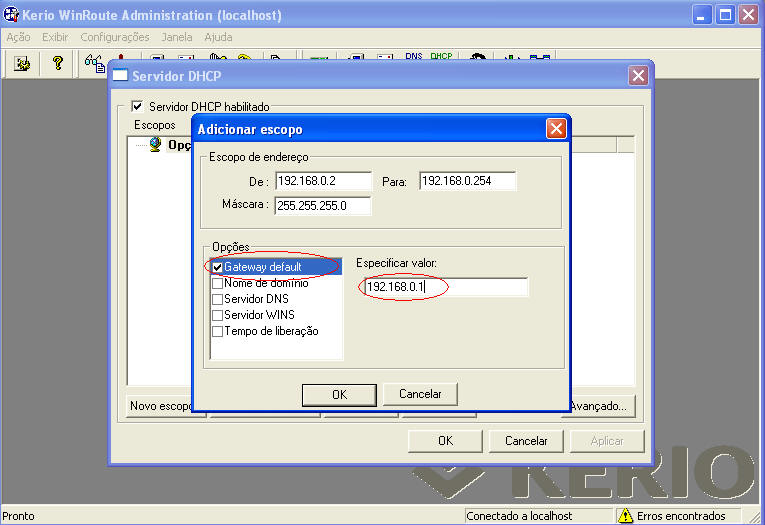Click the DNS toolbar icon
Viewport: 765px width, 525px height.
413,59
